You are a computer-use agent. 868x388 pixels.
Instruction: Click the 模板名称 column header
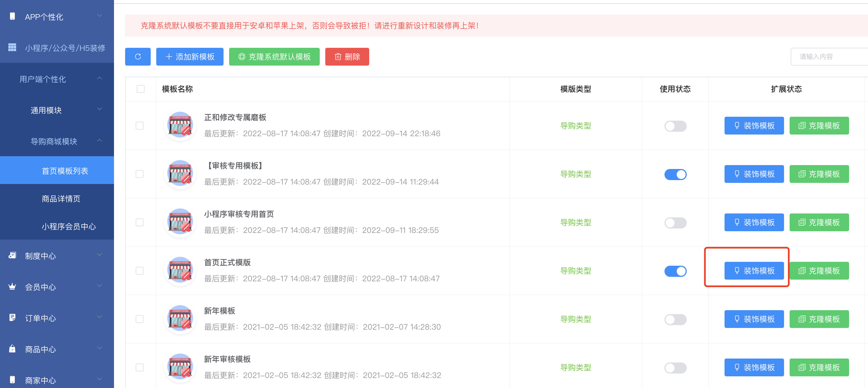(x=177, y=89)
